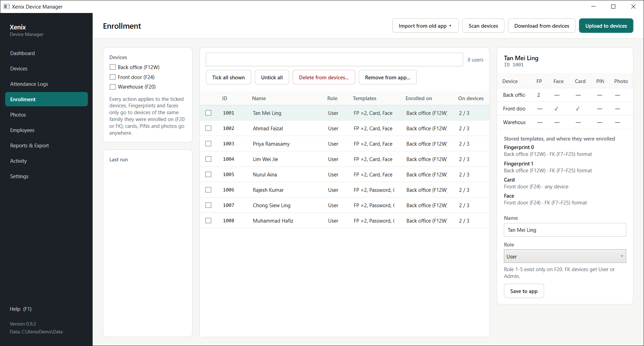Click the Upload to devices button

606,26
